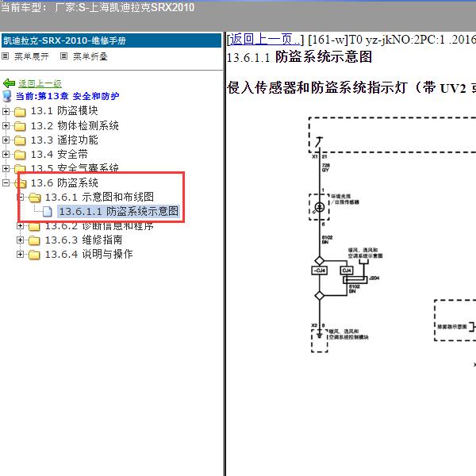Image resolution: width=476 pixels, height=476 pixels.
Task: Click page icon for 13.6.1.1 防盗系统示意图
Action: [47, 212]
